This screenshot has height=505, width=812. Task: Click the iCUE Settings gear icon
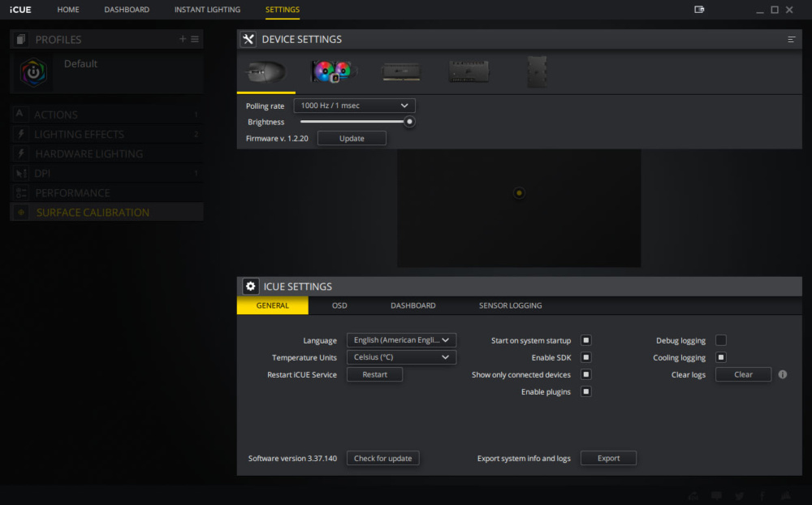(x=251, y=287)
